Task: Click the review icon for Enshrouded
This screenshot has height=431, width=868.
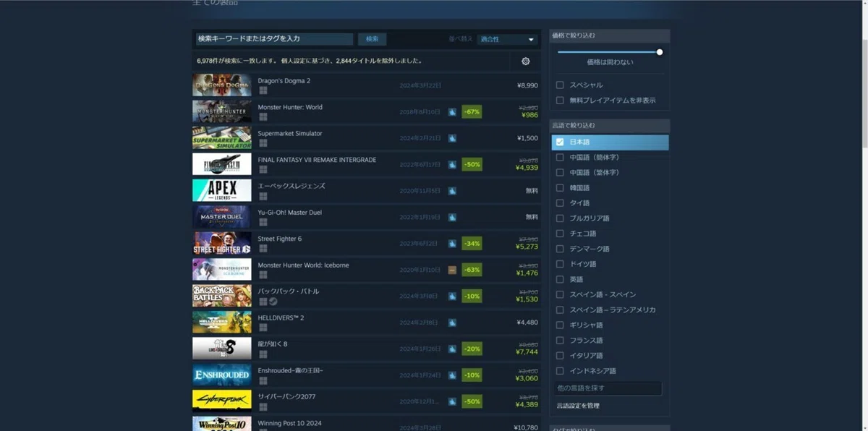Action: [452, 375]
